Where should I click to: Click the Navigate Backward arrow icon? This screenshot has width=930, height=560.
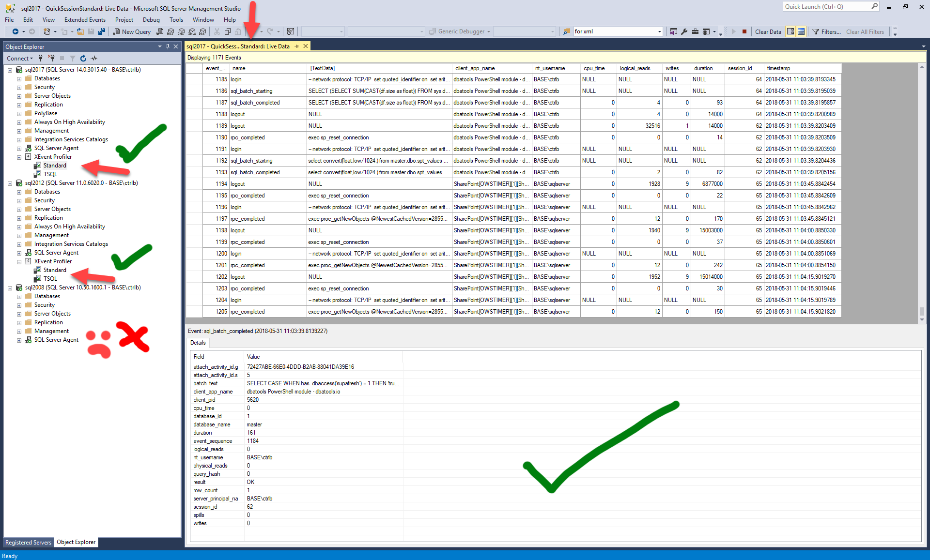coord(15,31)
